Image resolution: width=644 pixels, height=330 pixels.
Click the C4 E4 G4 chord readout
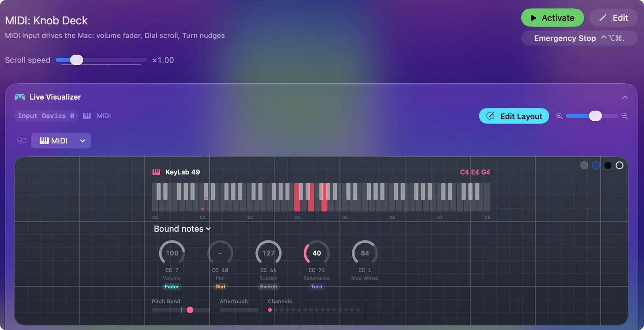(475, 172)
